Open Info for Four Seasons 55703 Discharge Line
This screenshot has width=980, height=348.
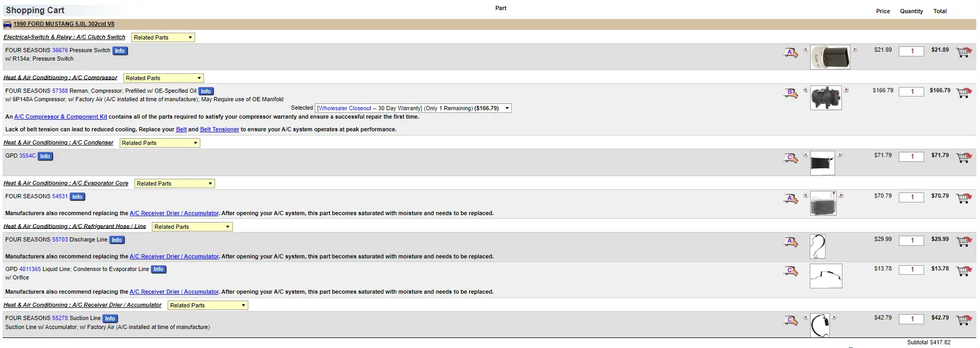tap(117, 240)
